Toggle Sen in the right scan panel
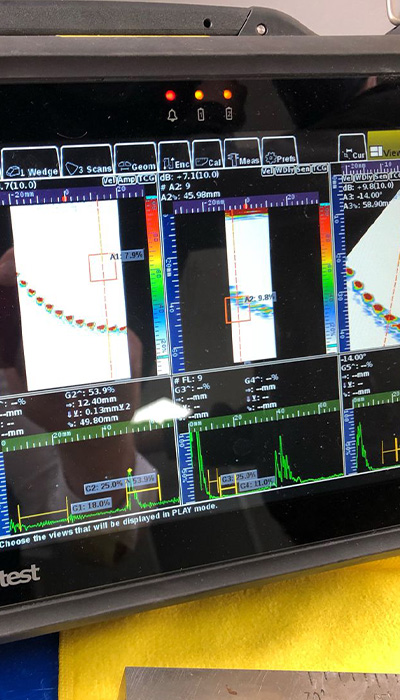Image resolution: width=400 pixels, height=700 pixels. (380, 176)
